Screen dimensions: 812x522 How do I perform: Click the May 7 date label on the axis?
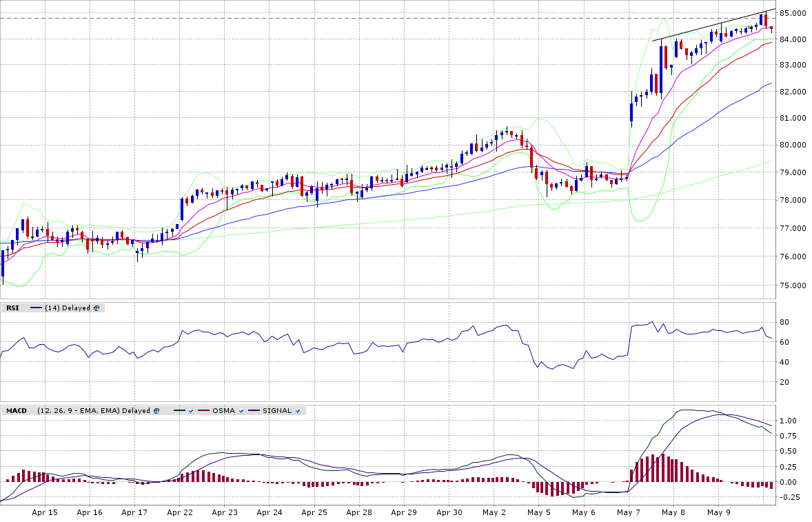(x=629, y=513)
